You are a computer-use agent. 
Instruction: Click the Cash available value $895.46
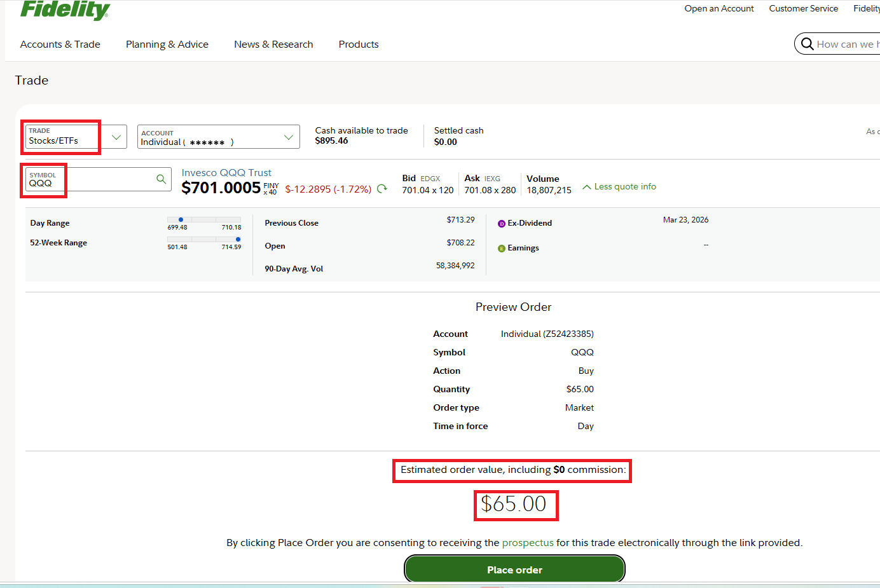pyautogui.click(x=332, y=141)
